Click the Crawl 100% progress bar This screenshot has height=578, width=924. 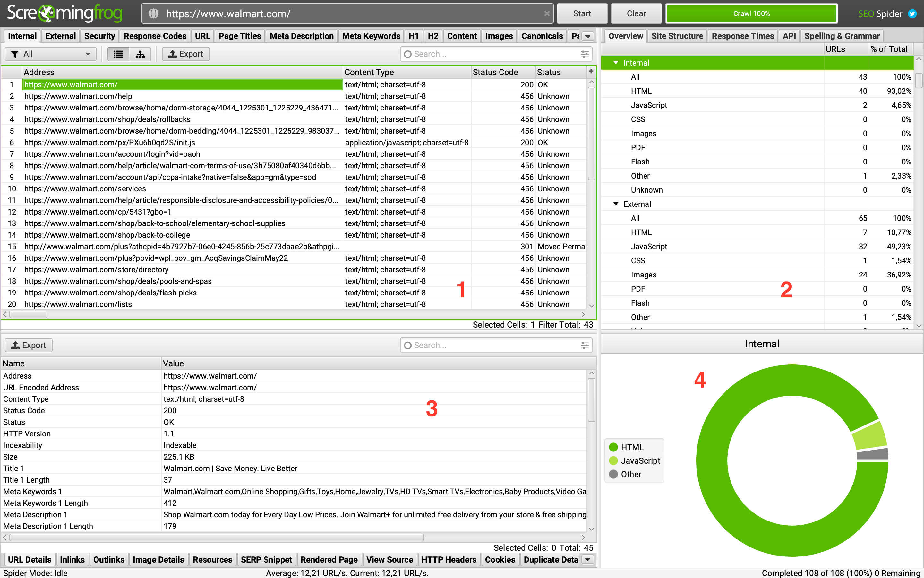click(751, 14)
